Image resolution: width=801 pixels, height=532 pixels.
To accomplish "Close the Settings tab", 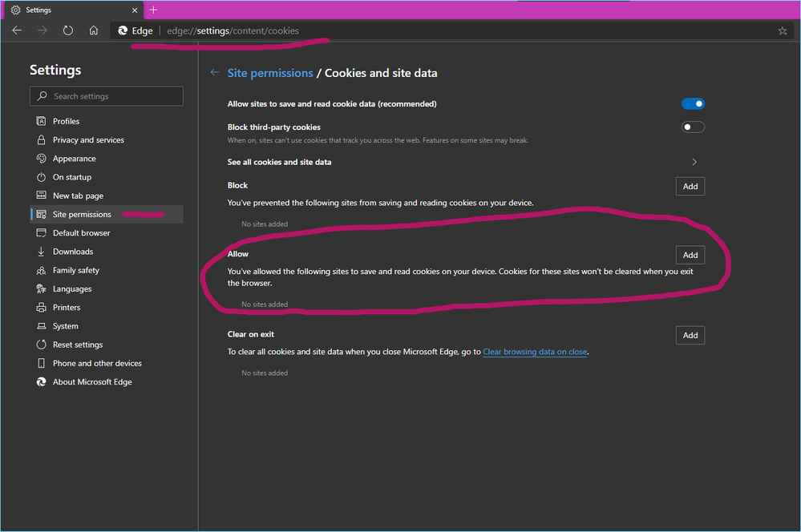I will [135, 10].
